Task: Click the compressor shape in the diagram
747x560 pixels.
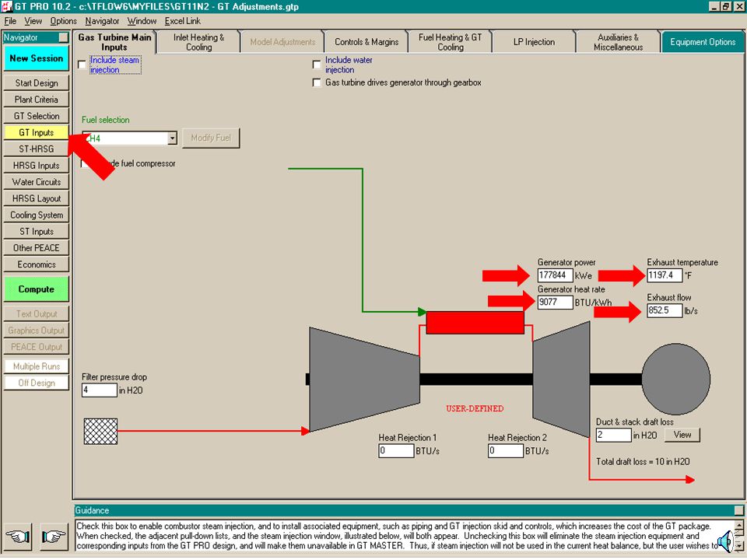Action: [364, 379]
